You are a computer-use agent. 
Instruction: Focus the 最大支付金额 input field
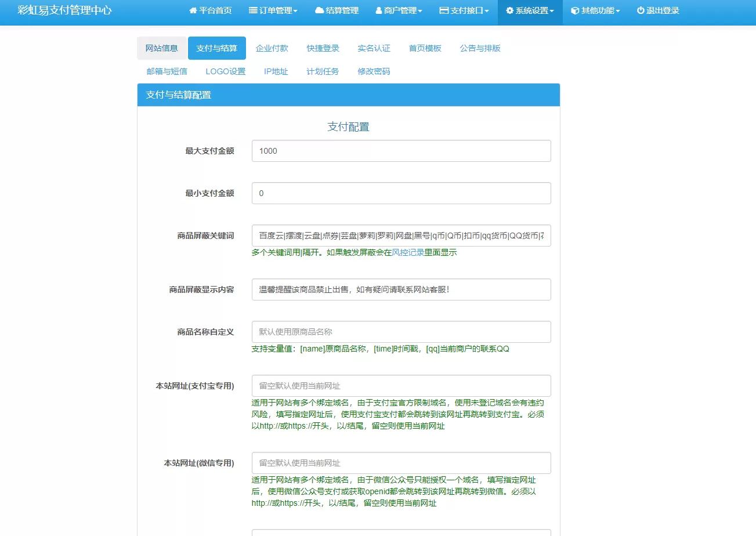click(401, 151)
